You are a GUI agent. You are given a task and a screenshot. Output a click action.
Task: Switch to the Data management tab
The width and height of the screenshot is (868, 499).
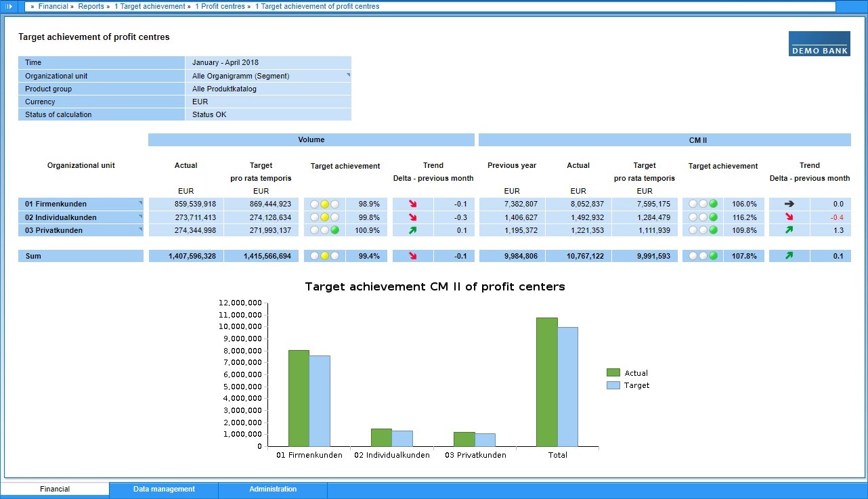164,489
